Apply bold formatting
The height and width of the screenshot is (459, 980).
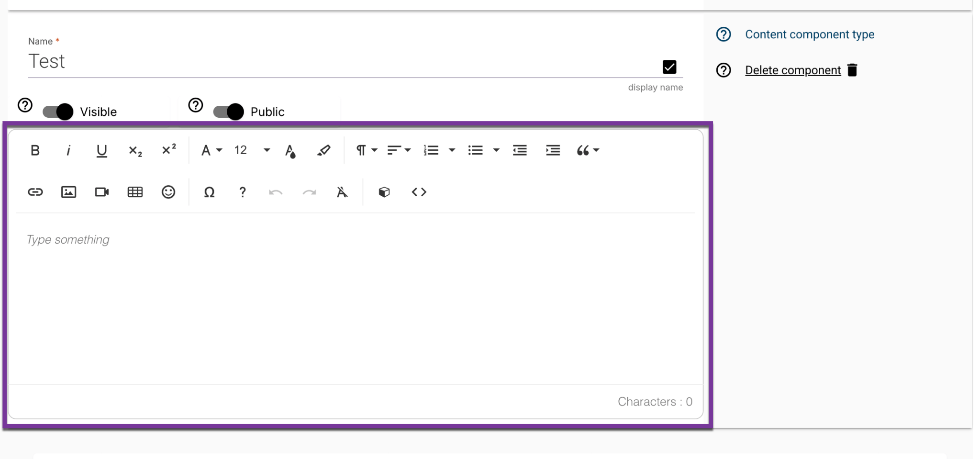35,150
